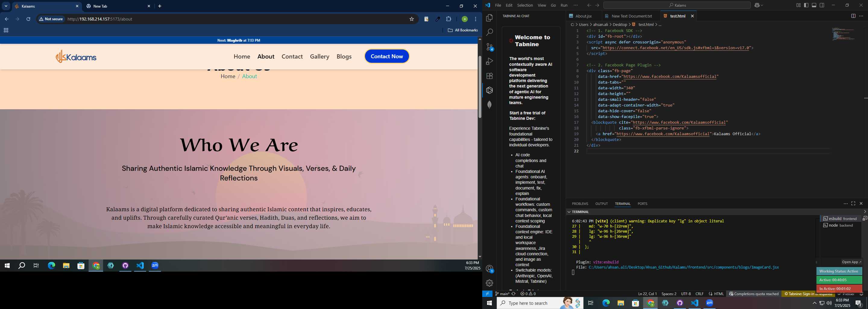This screenshot has height=309, width=868.
Task: Open ImageCard.jsx file path link in terminal
Action: click(x=684, y=267)
